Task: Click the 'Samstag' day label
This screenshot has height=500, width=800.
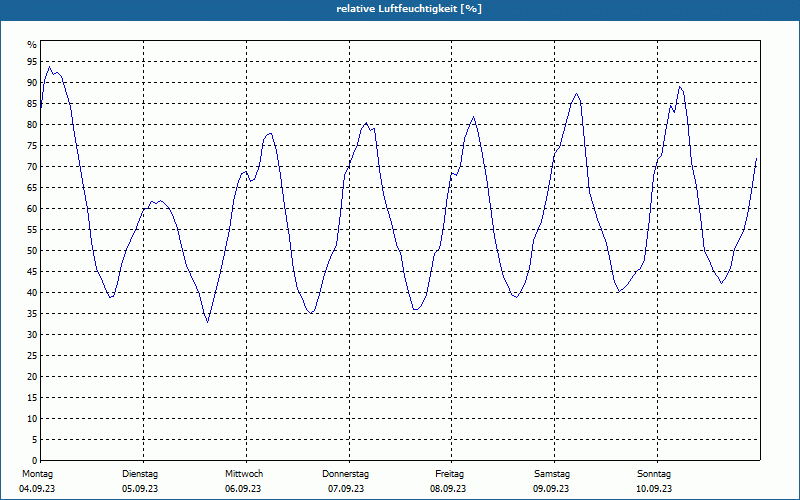Action: tap(552, 474)
